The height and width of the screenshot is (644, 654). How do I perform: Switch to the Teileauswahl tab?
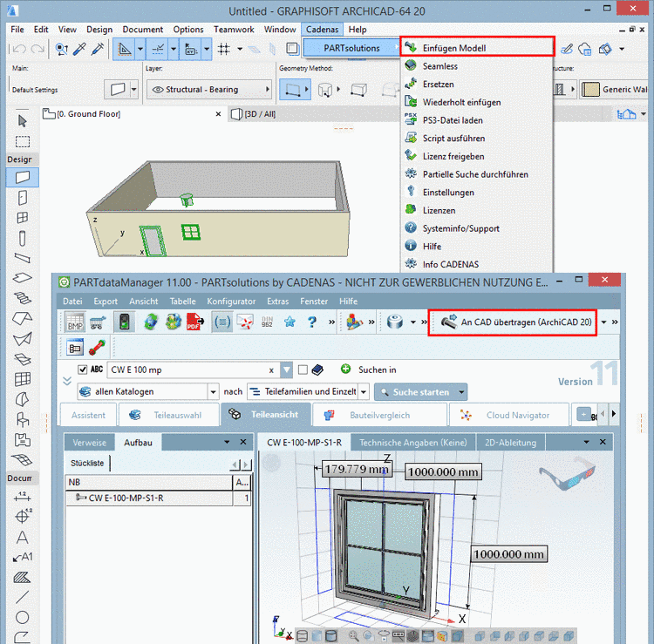point(169,415)
